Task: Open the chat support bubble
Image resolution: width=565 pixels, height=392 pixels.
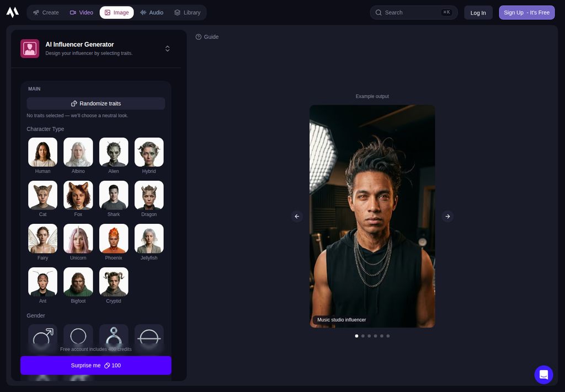Action: click(x=543, y=375)
